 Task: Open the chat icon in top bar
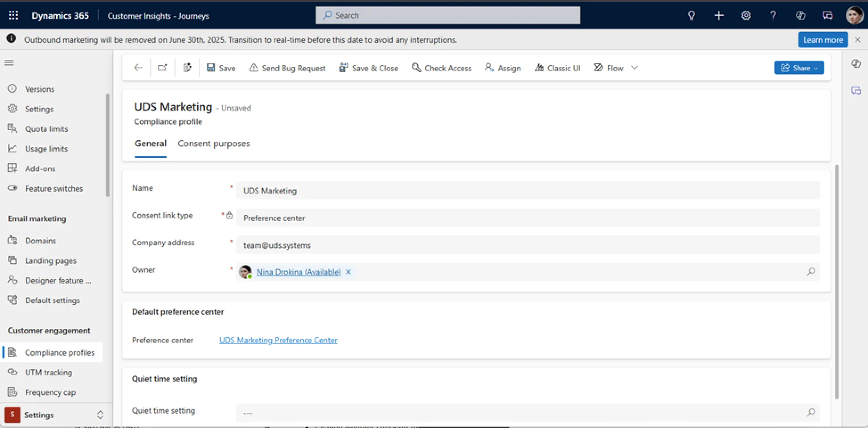827,16
